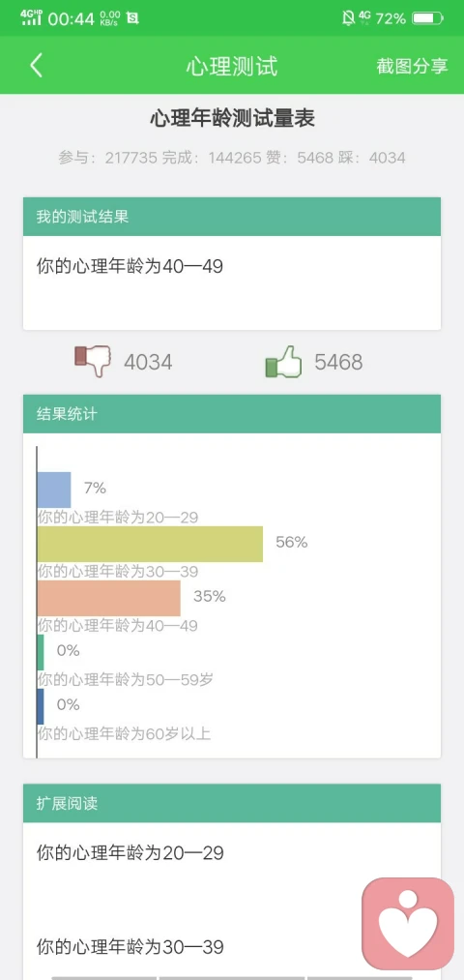Click the yellow 56% bar
Screen dimensions: 464x980
pos(150,544)
